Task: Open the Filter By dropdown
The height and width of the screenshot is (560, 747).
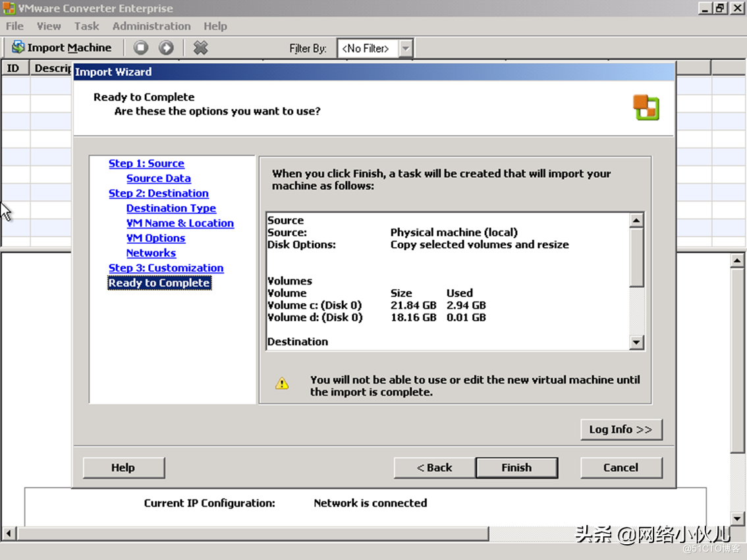Action: 406,48
